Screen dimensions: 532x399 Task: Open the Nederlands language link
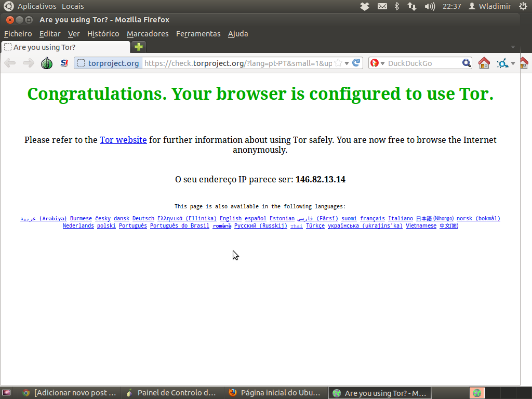(78, 225)
